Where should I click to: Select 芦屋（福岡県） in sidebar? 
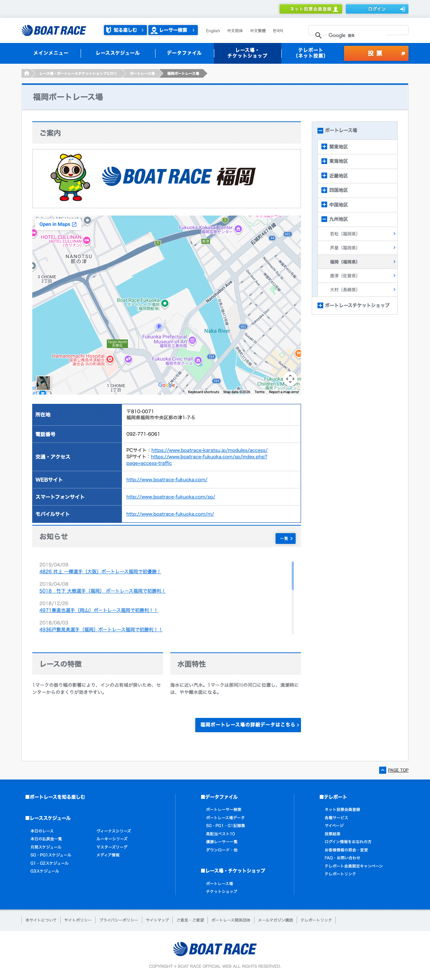357,248
